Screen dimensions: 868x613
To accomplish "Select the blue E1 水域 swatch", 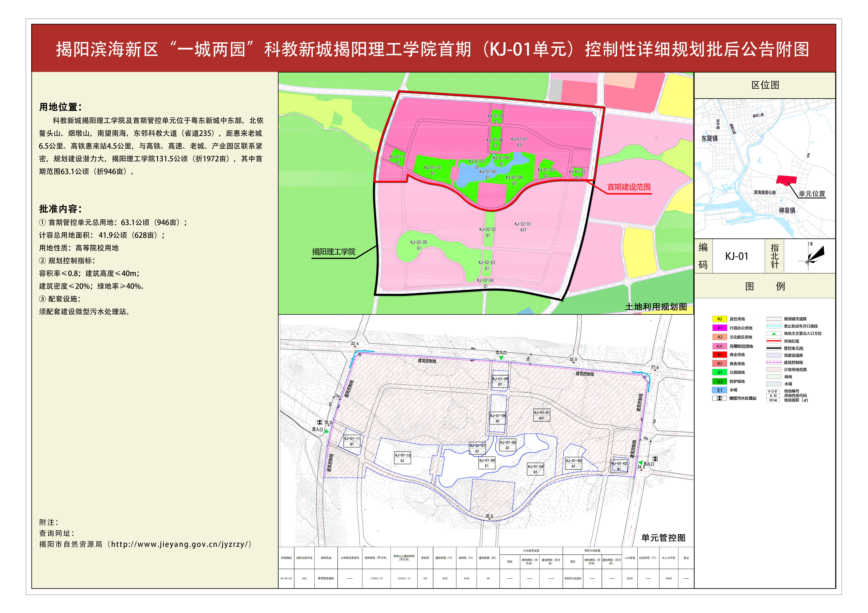I will [x=719, y=390].
